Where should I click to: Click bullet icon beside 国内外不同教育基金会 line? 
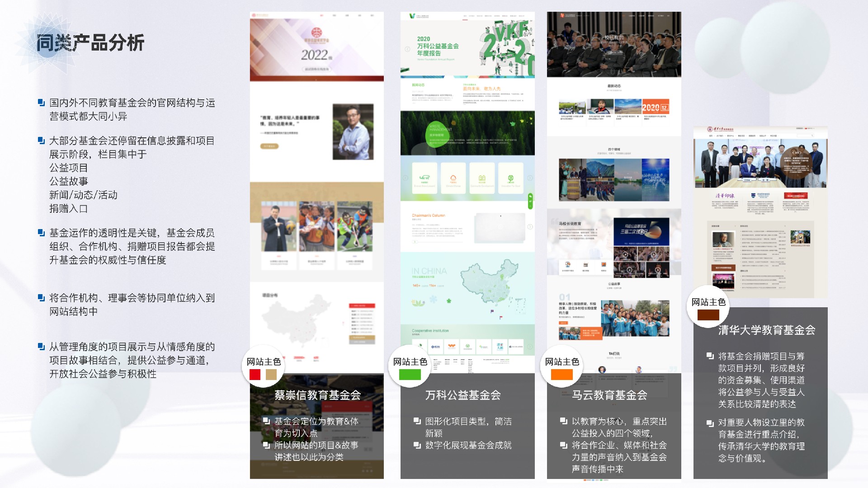point(41,103)
